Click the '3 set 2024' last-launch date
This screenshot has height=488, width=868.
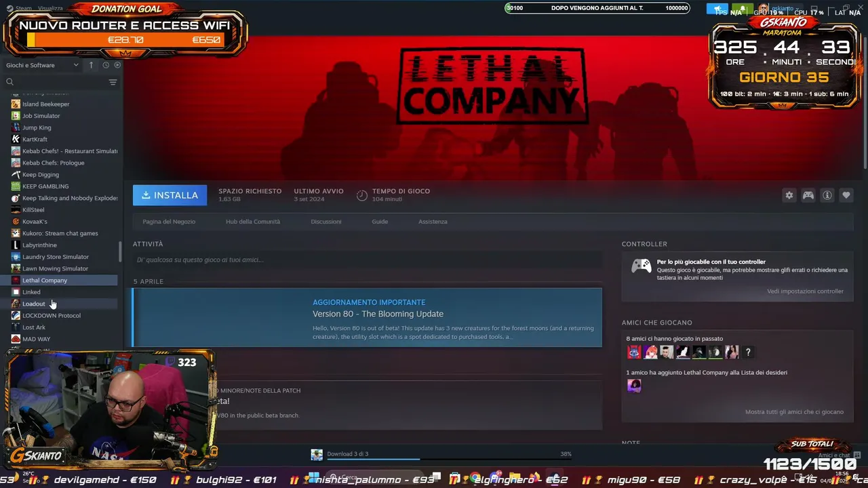[310, 199]
